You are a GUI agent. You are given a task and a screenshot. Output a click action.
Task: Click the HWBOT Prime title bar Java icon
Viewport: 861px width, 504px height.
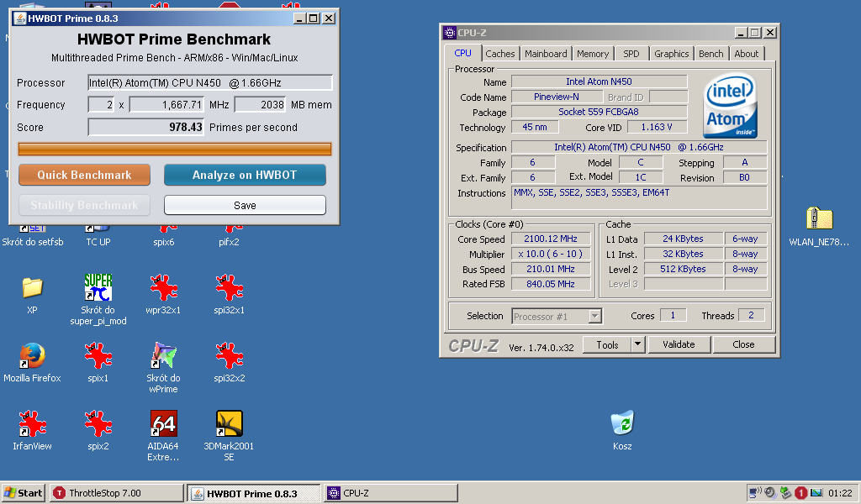pos(20,18)
